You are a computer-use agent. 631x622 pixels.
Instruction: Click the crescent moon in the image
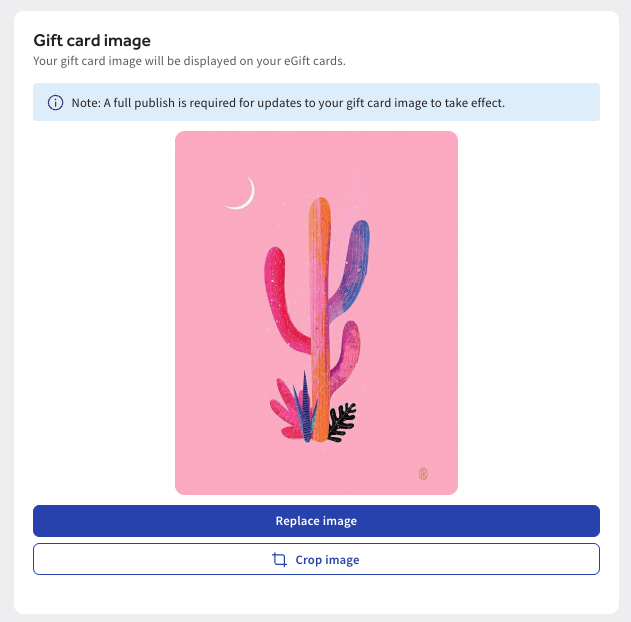(241, 194)
